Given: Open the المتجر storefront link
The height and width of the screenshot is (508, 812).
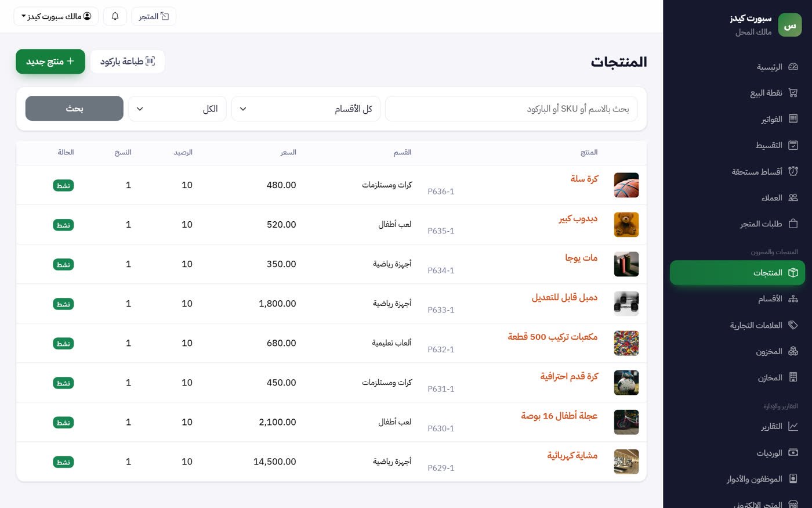Looking at the screenshot, I should tap(154, 16).
